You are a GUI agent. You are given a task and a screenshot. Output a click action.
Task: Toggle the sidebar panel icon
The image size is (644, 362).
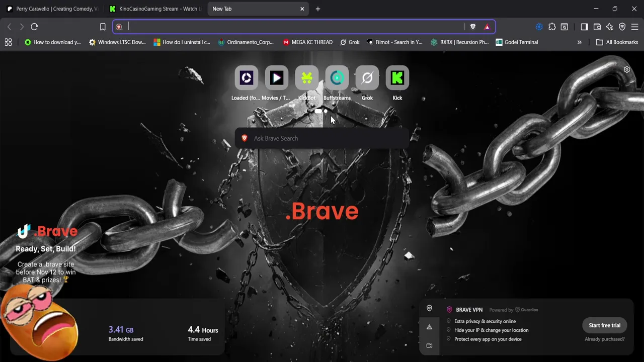click(x=584, y=27)
